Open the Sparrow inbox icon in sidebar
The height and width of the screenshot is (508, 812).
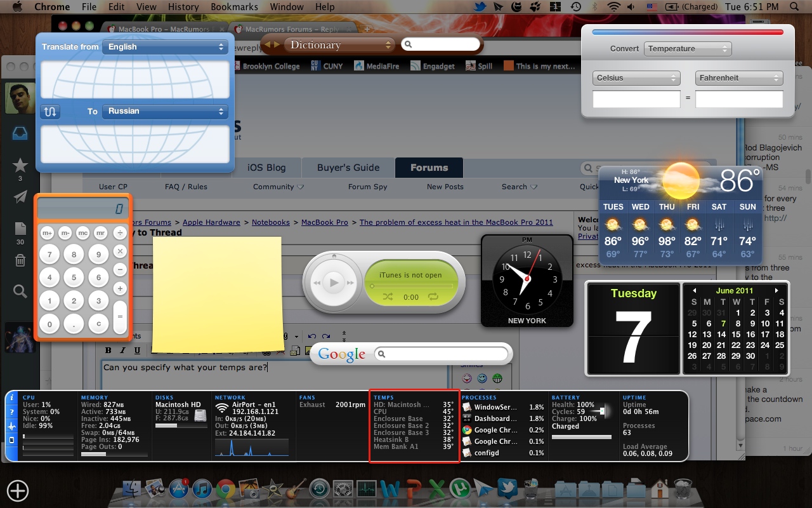click(x=20, y=133)
